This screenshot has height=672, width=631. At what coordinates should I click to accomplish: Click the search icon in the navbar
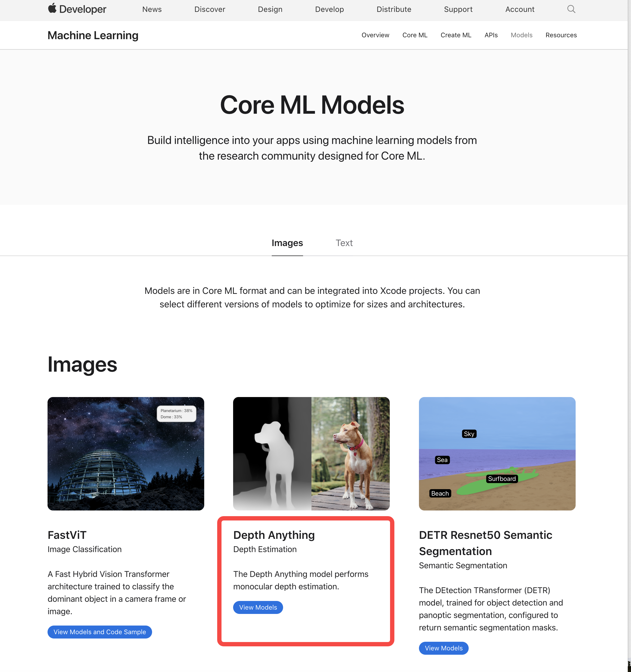[570, 9]
